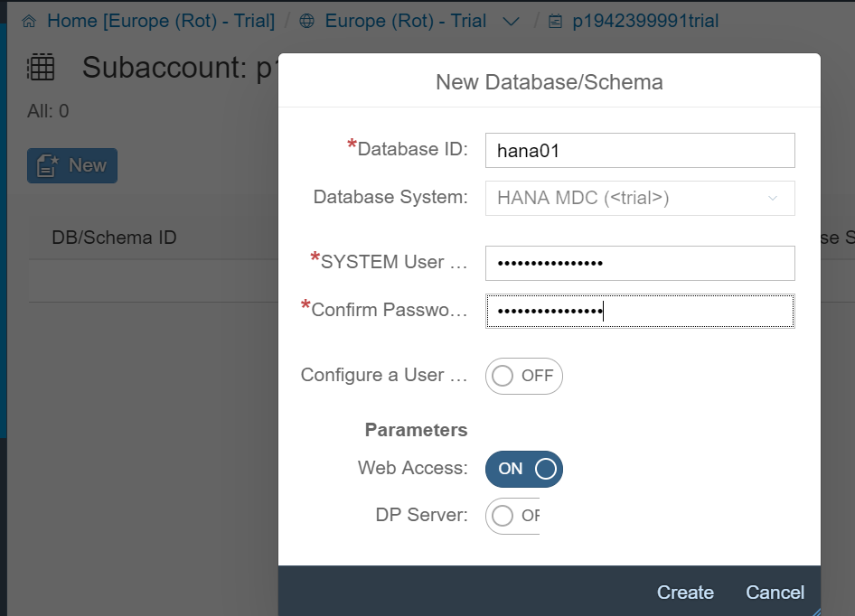Click the DB/Schema ID column header
This screenshot has width=855, height=616.
(x=114, y=238)
